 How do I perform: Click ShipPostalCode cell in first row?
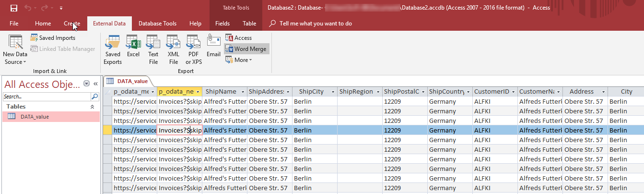coord(405,101)
